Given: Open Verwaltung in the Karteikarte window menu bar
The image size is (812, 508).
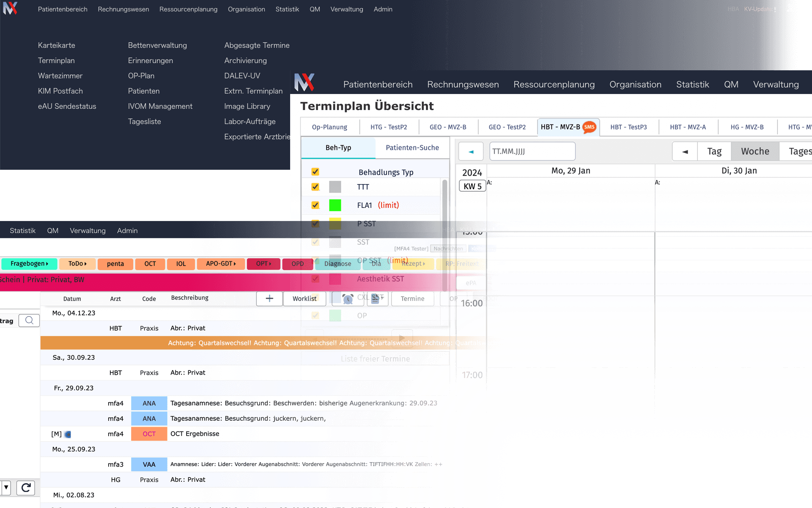Looking at the screenshot, I should [88, 231].
